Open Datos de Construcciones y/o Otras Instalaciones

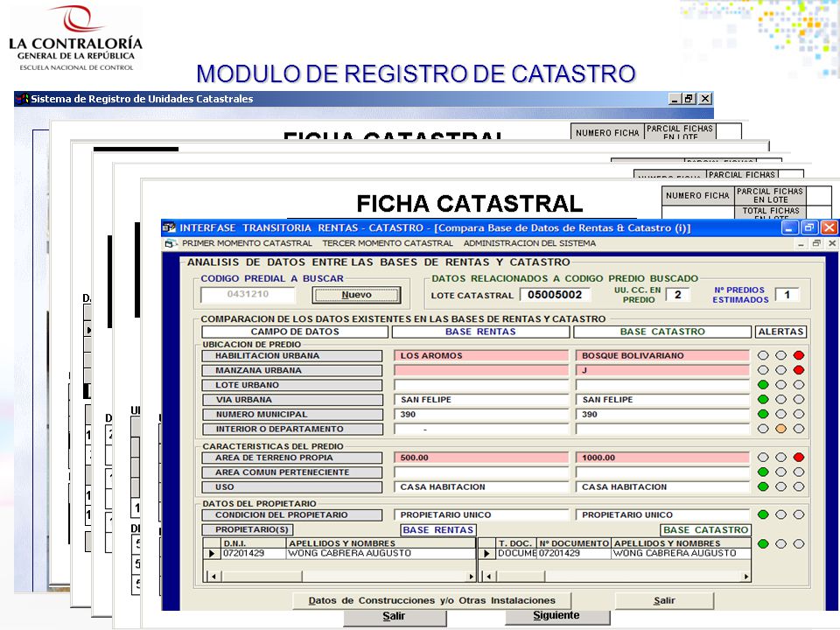coord(431,600)
